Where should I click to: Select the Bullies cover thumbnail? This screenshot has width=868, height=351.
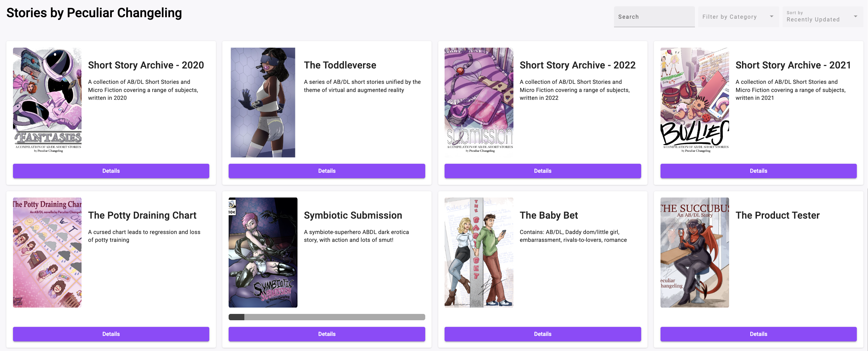point(694,100)
